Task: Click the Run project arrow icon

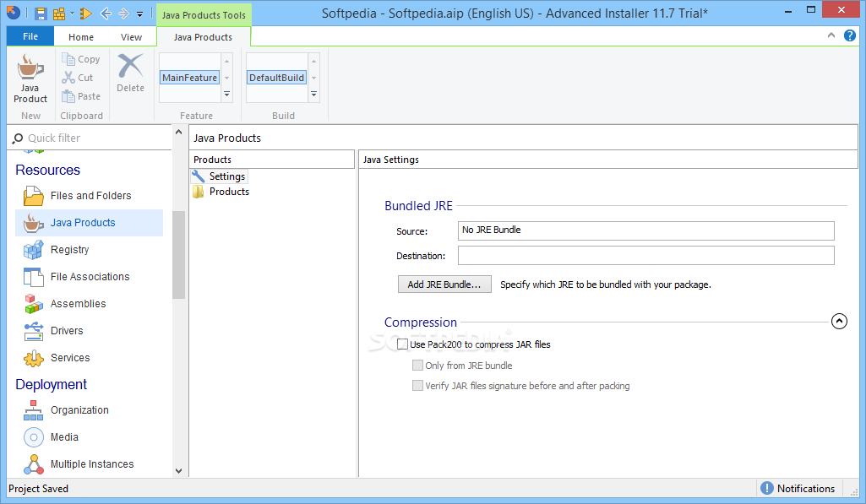Action: (85, 14)
